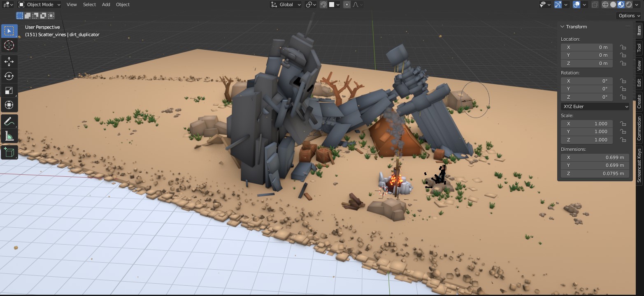The width and height of the screenshot is (644, 296).
Task: Activate the Rotate tool
Action: (x=9, y=76)
